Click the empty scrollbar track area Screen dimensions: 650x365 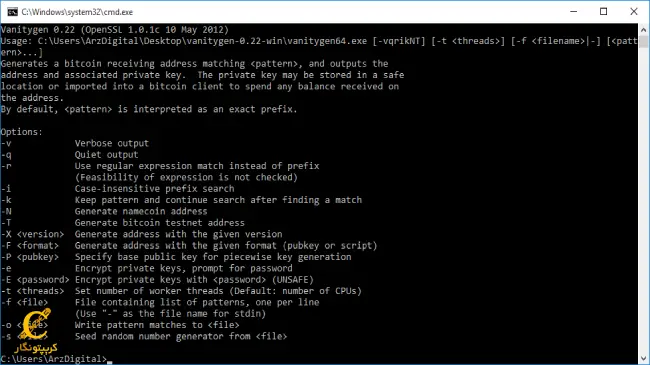coord(643,199)
